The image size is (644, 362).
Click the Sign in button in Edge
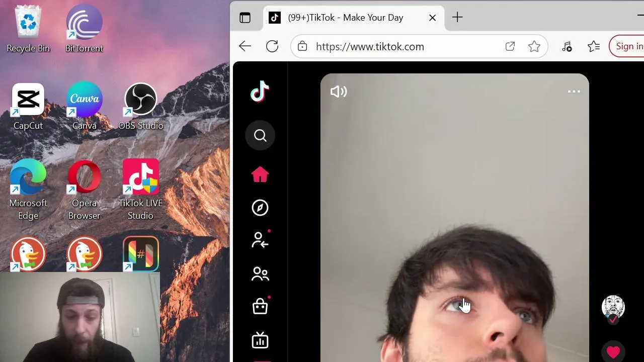627,47
